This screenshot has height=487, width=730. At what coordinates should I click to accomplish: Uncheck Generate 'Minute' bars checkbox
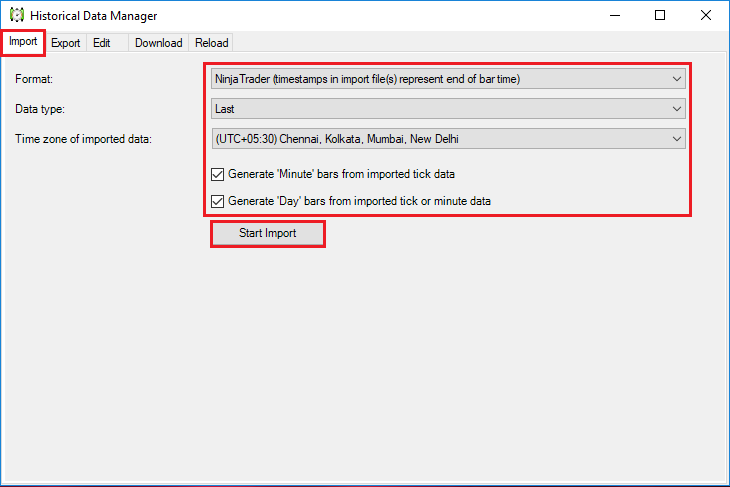point(217,174)
